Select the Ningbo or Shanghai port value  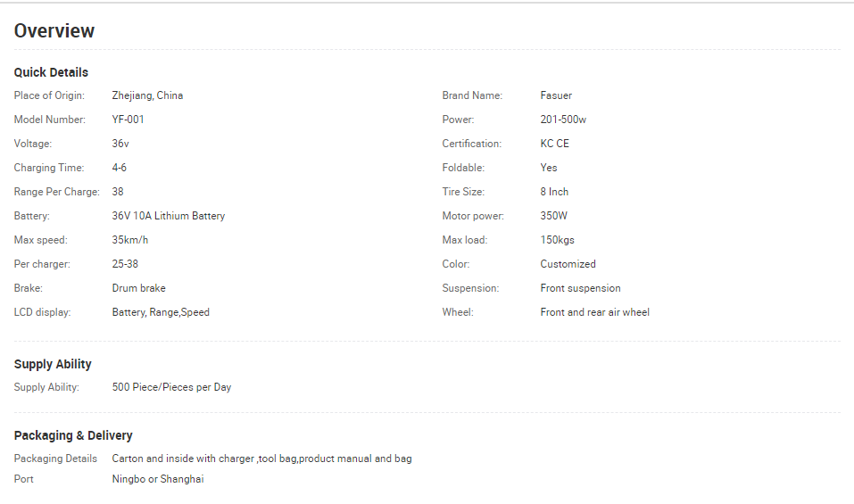pyautogui.click(x=158, y=479)
